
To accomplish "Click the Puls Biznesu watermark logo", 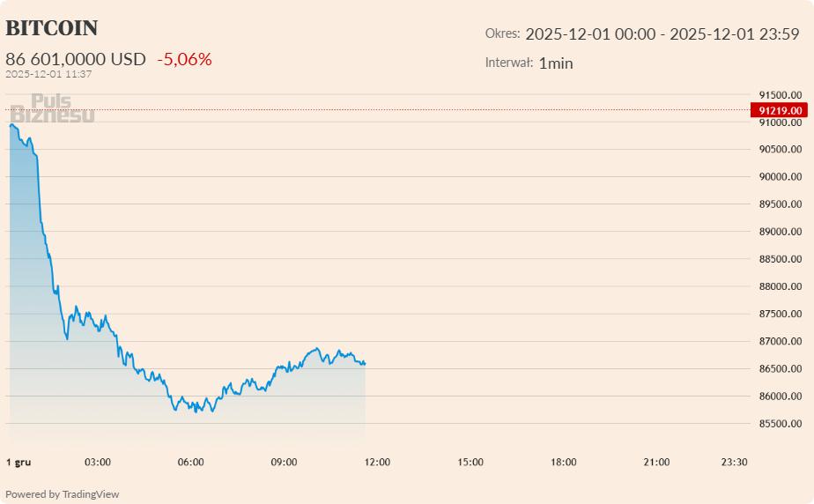I will [x=52, y=107].
